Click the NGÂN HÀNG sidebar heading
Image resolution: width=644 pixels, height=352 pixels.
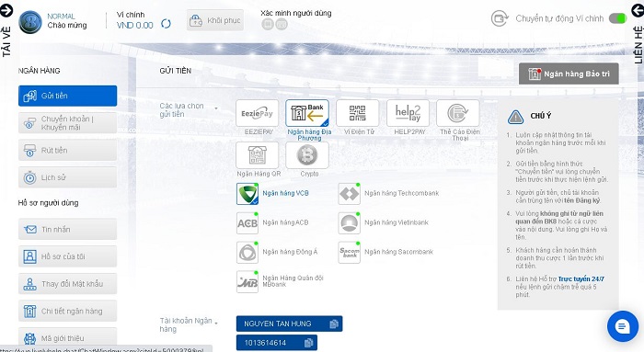39,71
